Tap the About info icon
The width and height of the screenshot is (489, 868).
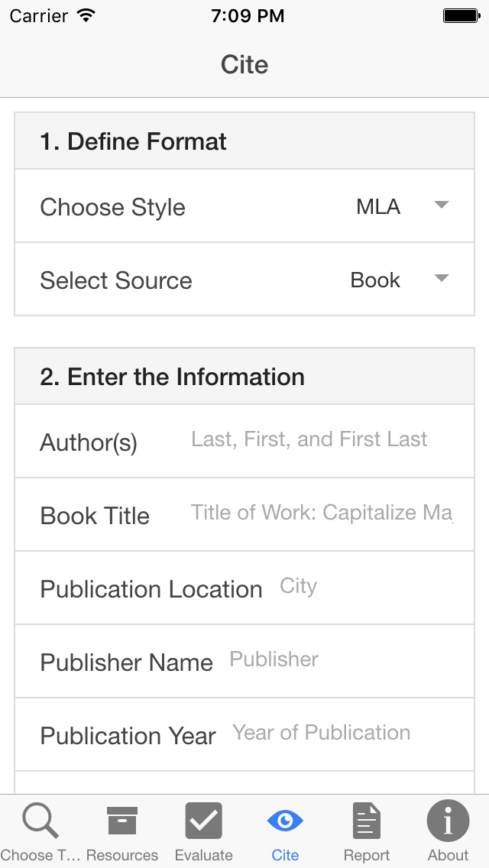click(448, 821)
